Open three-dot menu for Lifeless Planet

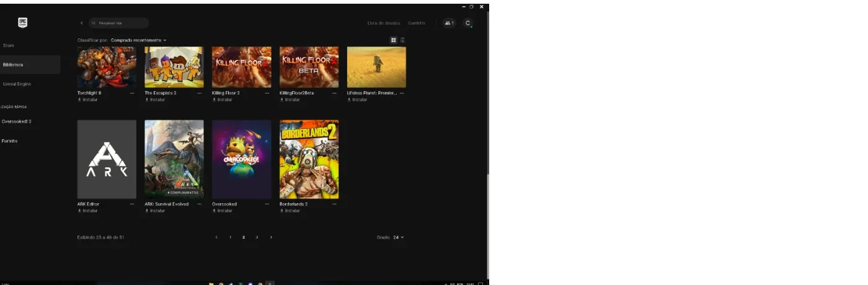(402, 93)
